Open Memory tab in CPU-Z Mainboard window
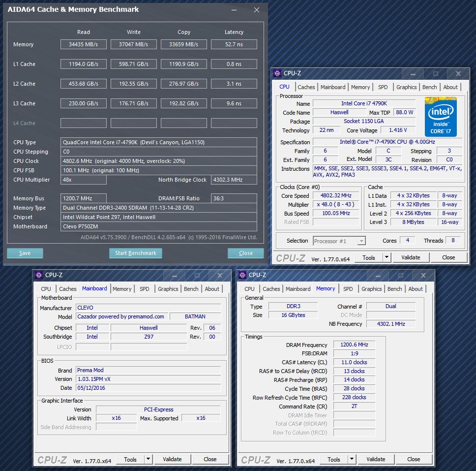 [x=122, y=289]
